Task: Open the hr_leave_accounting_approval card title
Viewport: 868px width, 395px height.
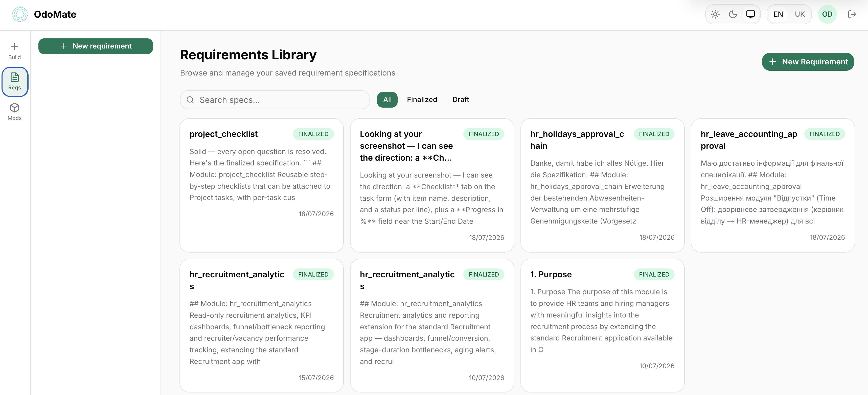Action: coord(749,140)
